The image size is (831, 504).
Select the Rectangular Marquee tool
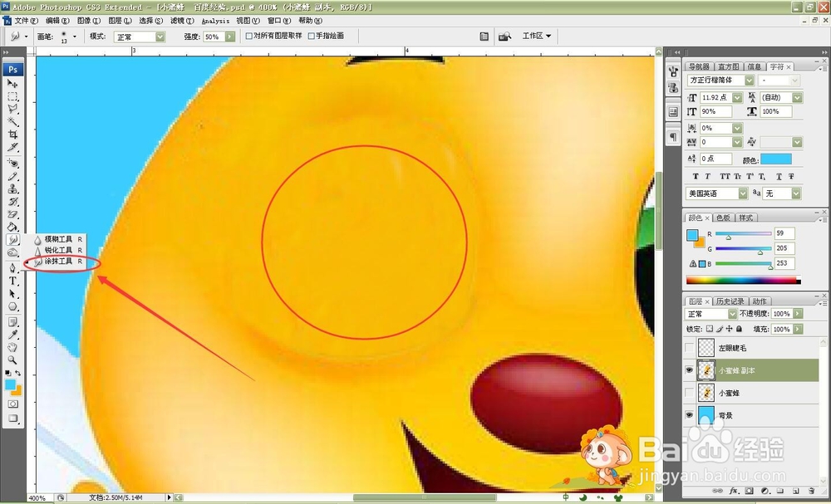click(12, 96)
